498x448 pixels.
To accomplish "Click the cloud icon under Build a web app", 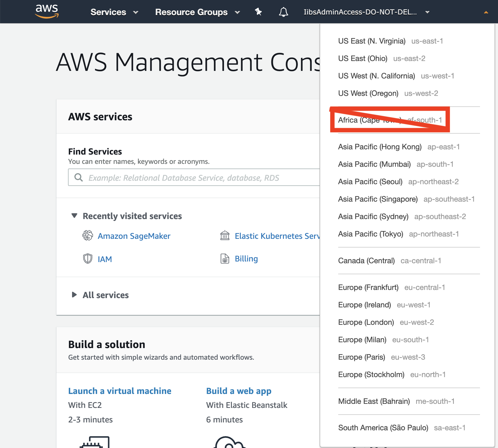I will [230, 442].
